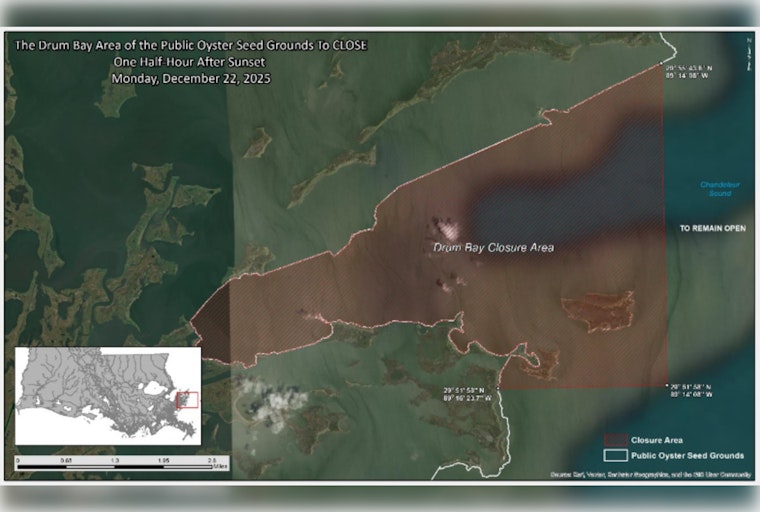Image resolution: width=760 pixels, height=512 pixels.
Task: Click the miles scale bar
Action: 121,464
